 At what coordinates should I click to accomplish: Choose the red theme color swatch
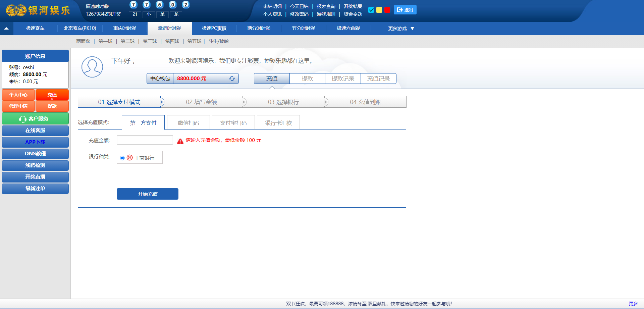point(387,10)
